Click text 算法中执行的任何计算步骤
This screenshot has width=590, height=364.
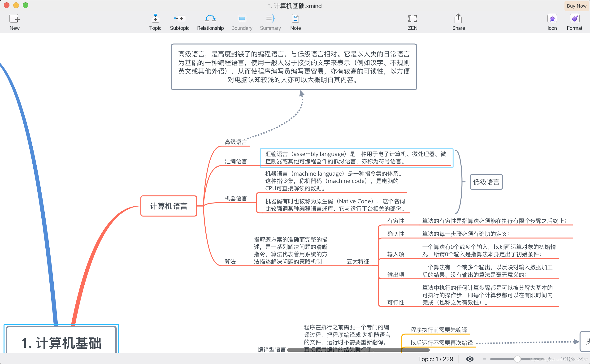coord(487,295)
